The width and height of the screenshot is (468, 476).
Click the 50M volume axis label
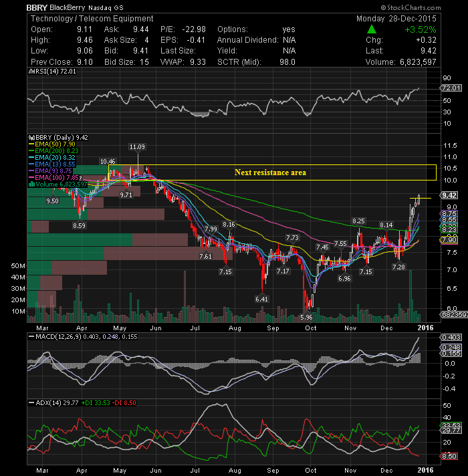tap(18, 266)
